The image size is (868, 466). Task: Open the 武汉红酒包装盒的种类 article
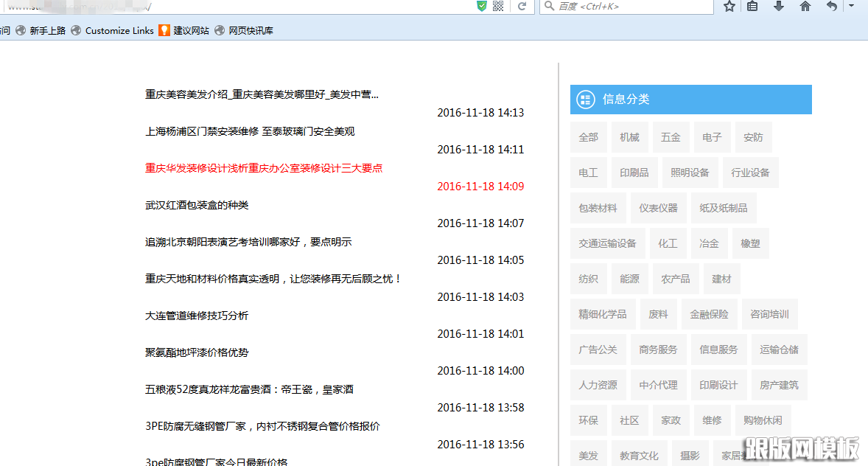click(197, 205)
